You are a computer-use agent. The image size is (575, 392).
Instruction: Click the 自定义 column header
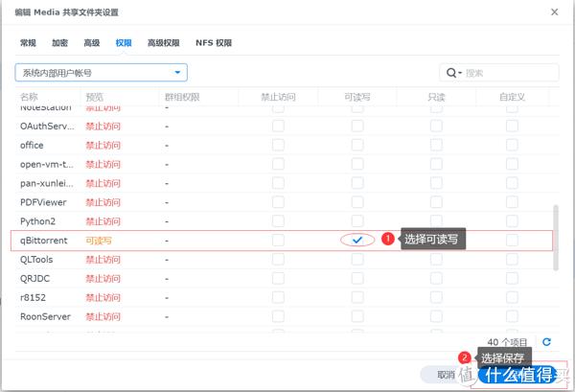[512, 97]
